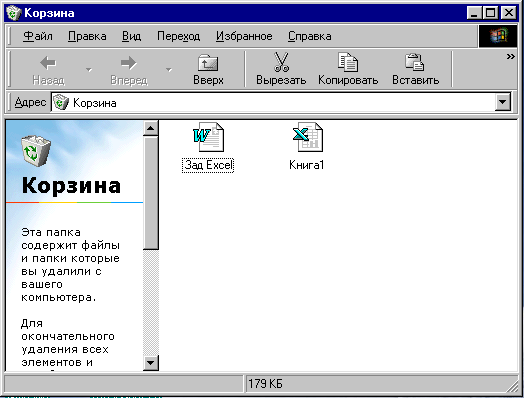The width and height of the screenshot is (524, 398).
Task: Click the Вырезать scissors icon
Action: pyautogui.click(x=281, y=62)
